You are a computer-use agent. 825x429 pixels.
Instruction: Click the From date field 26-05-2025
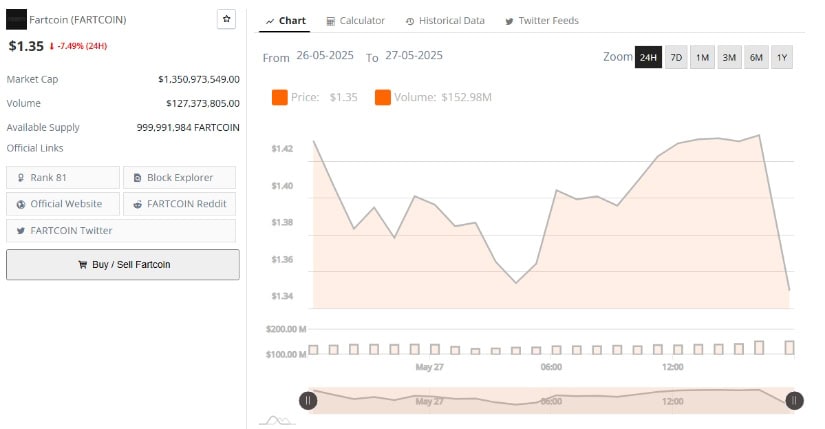[325, 55]
